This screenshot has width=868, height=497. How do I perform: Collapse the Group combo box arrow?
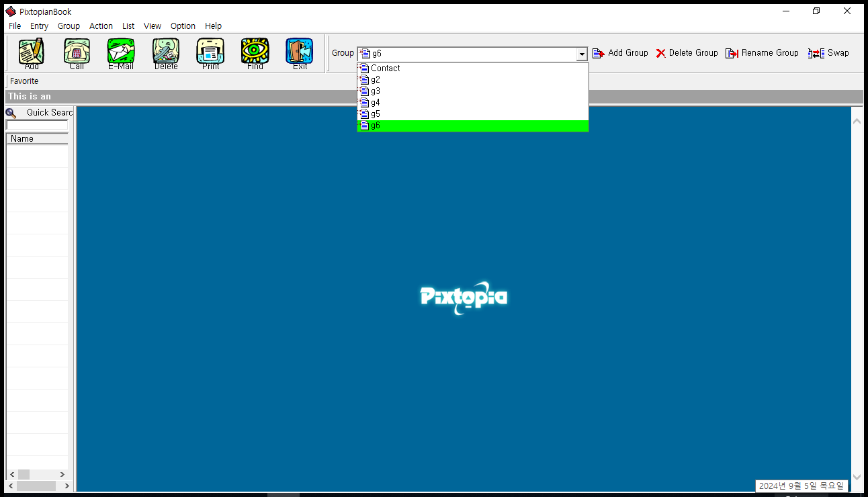tap(582, 54)
